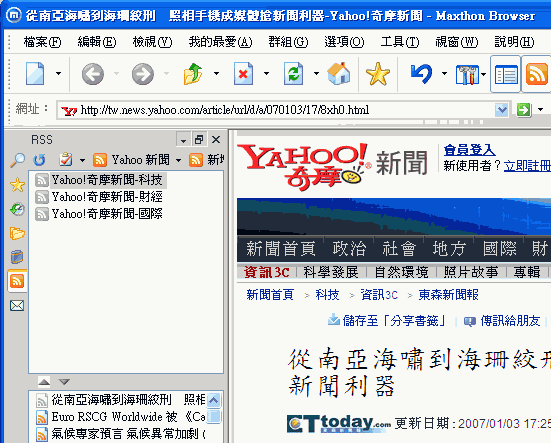This screenshot has height=443, width=551.
Task: Open the checklist icon dropdown arrow
Action: point(82,160)
